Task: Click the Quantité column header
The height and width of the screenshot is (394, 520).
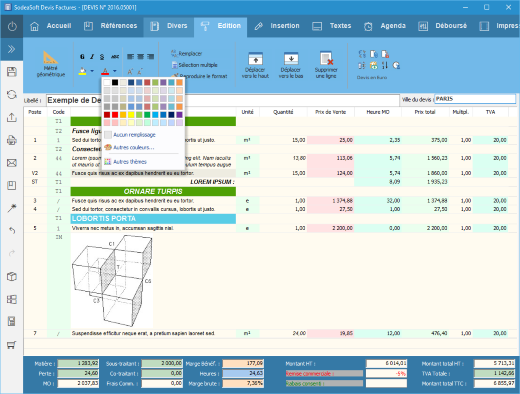Action: (x=283, y=112)
